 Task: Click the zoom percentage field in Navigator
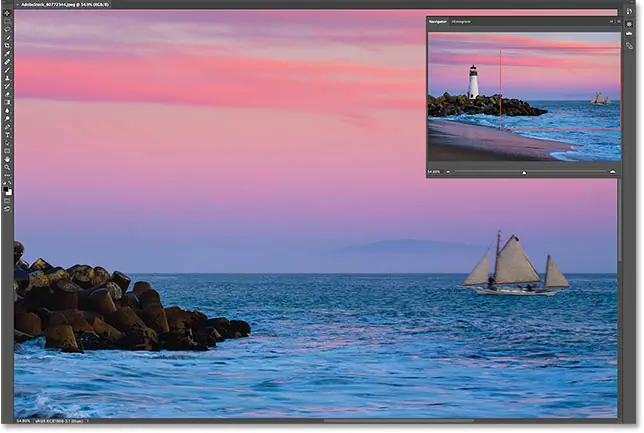[x=435, y=172]
